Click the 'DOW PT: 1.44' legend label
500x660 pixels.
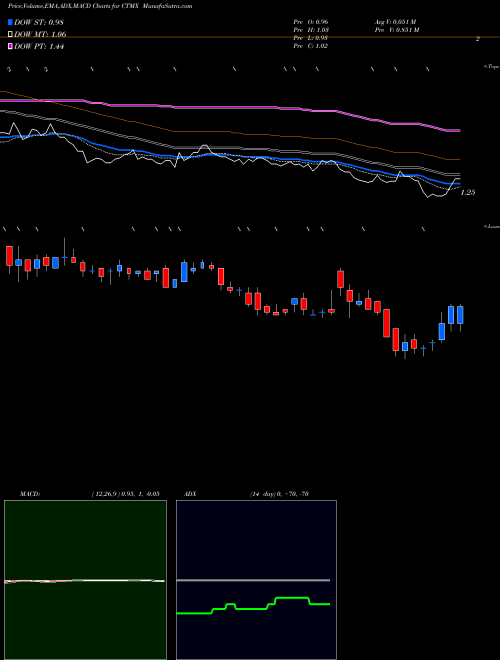point(39,47)
